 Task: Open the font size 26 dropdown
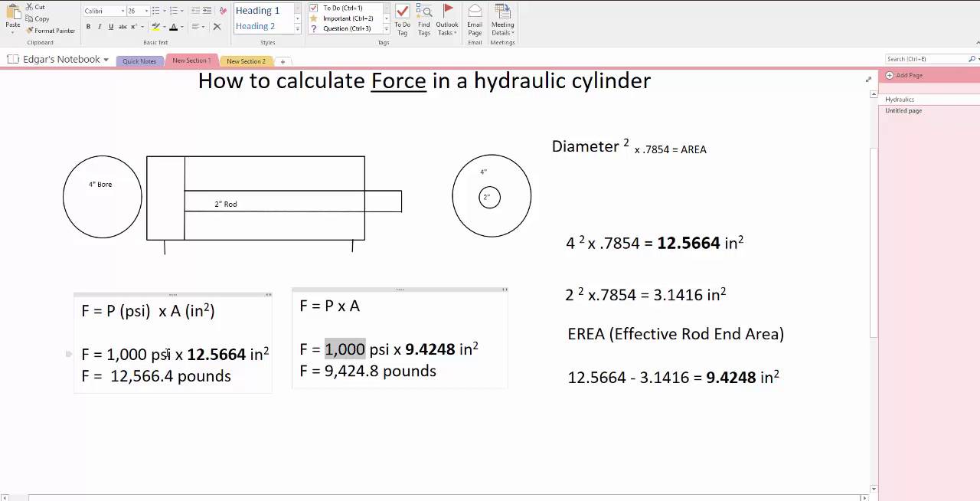coord(145,11)
